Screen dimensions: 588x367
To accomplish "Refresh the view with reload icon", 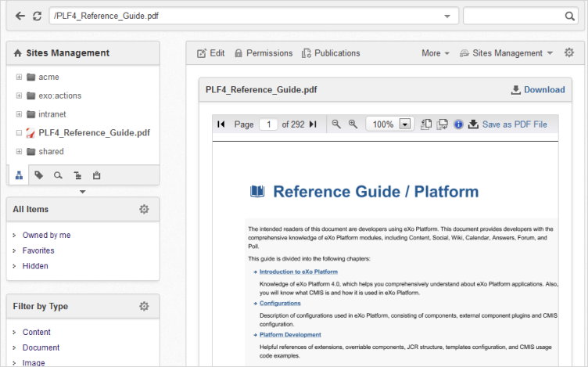I will pos(37,16).
